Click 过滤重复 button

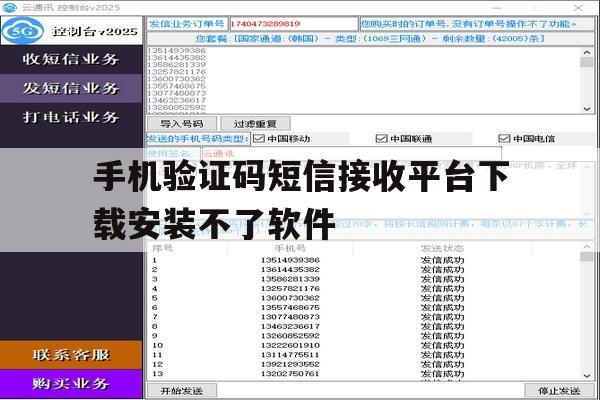[x=255, y=124]
